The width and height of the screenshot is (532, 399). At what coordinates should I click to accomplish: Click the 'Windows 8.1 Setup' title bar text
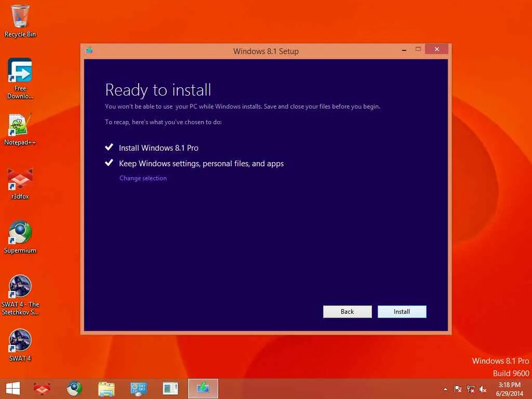(266, 51)
